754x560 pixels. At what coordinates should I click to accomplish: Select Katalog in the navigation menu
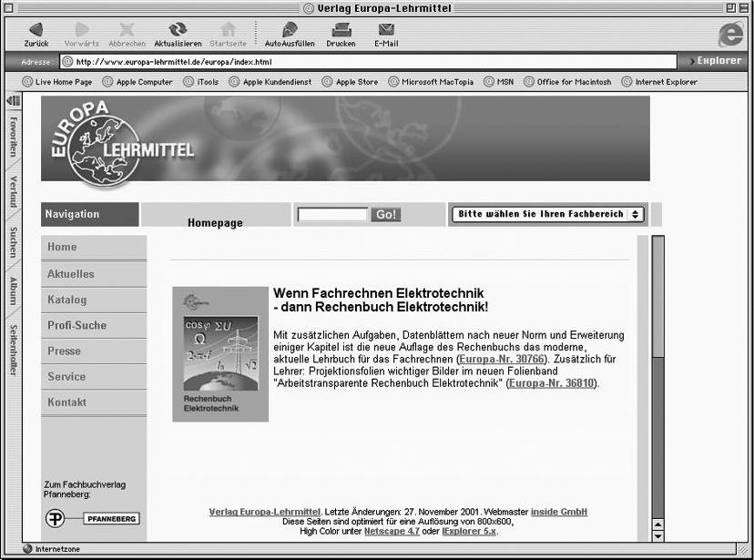click(x=94, y=300)
